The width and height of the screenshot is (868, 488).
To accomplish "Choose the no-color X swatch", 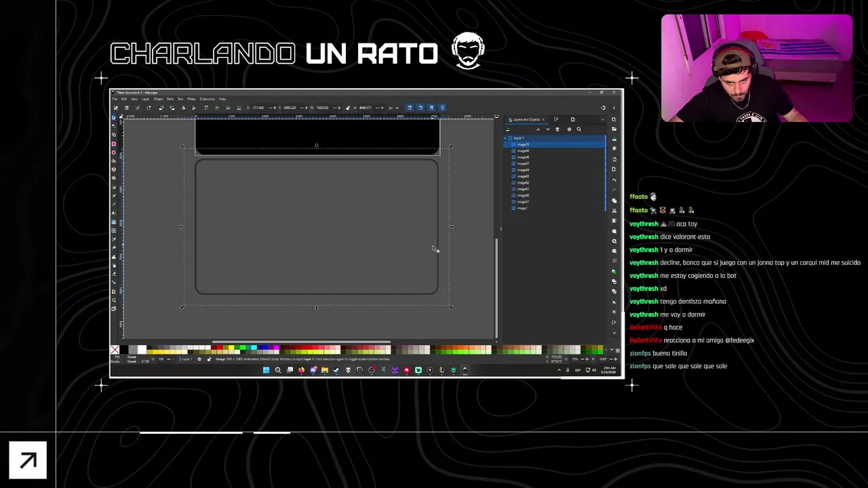I will (115, 349).
